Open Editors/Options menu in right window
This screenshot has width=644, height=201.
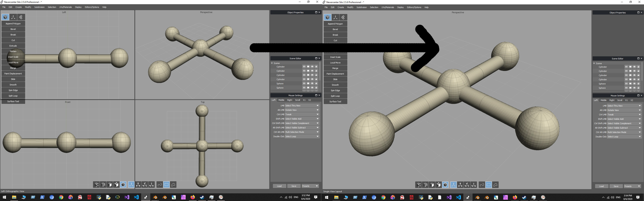[x=414, y=7]
